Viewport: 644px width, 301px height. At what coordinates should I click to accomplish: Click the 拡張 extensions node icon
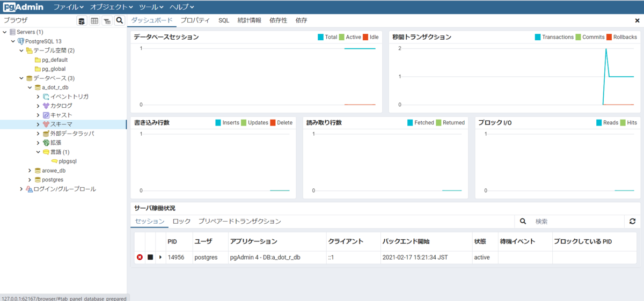point(46,143)
